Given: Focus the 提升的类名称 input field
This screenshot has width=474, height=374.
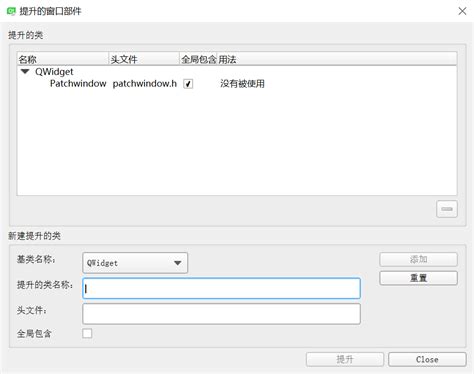Looking at the screenshot, I should [x=221, y=288].
